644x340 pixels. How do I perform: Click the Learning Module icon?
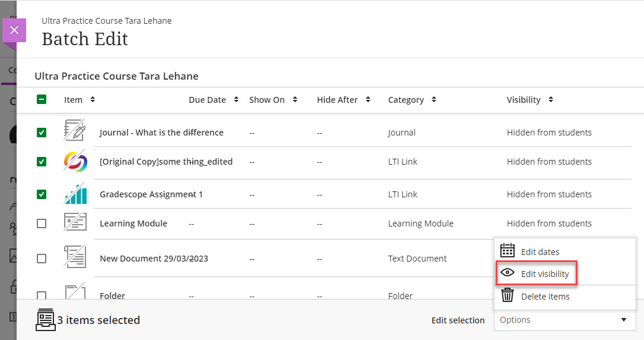(75, 222)
